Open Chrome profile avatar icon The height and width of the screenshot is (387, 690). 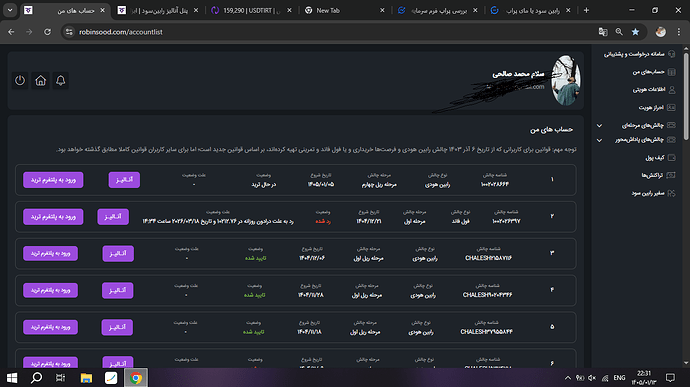coord(661,32)
